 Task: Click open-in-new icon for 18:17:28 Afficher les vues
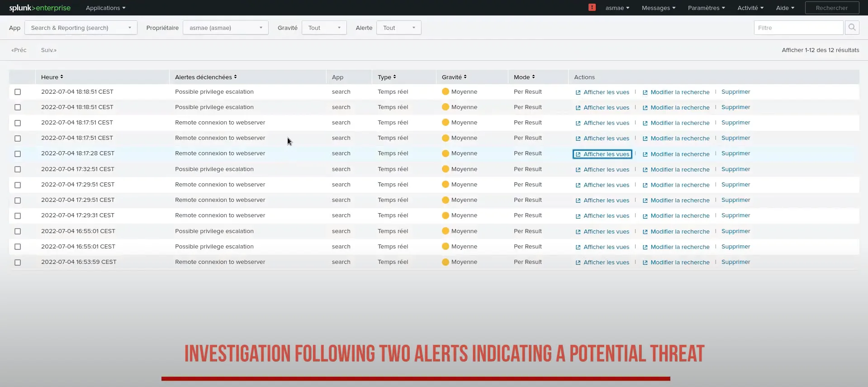coord(578,154)
